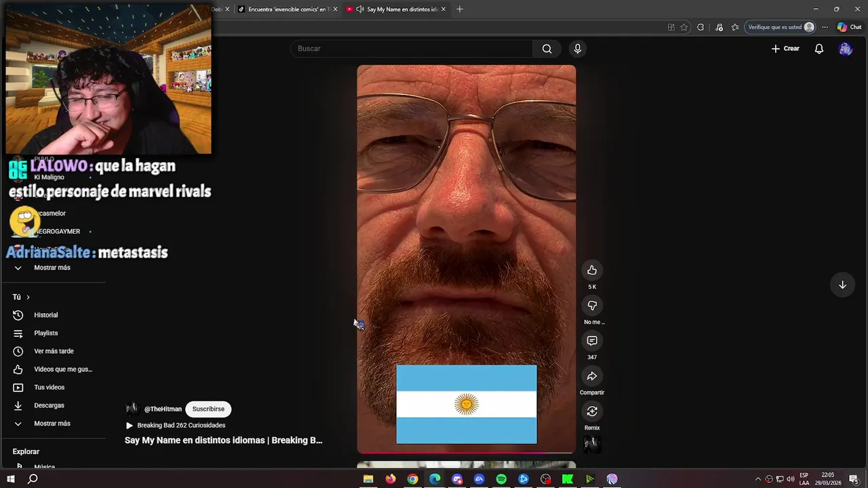Add page to favorites star icon

(x=684, y=27)
